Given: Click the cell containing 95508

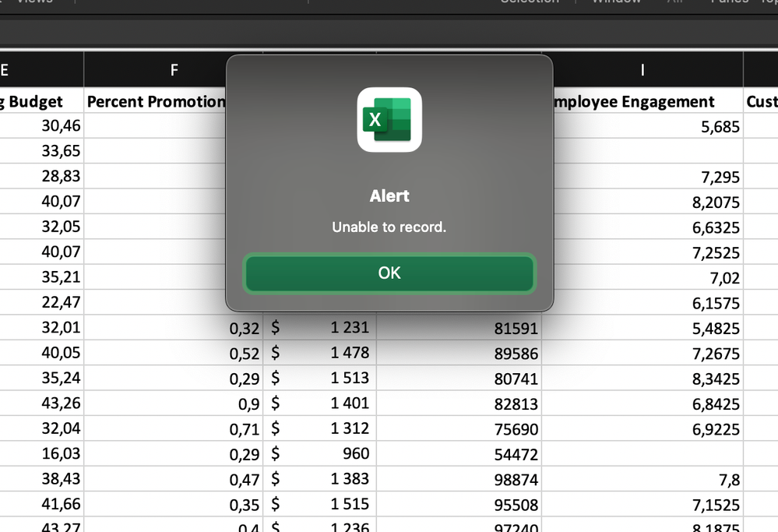Looking at the screenshot, I should pos(459,504).
